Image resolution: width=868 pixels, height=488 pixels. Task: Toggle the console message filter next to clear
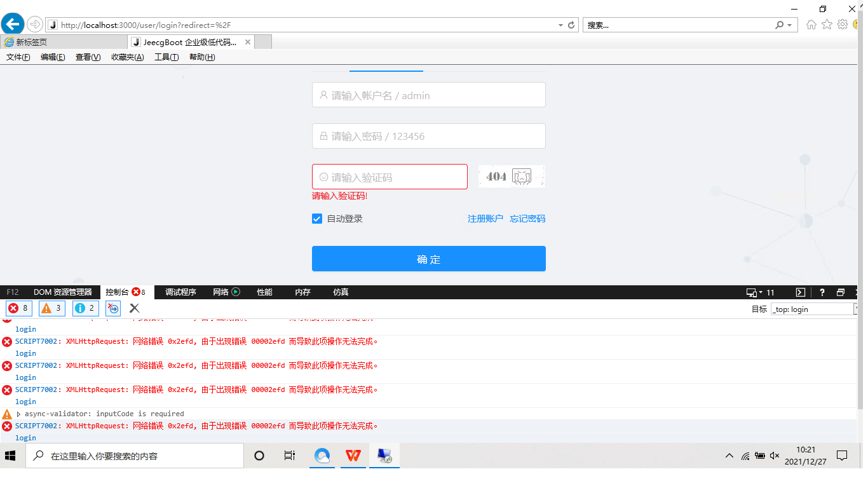(113, 308)
